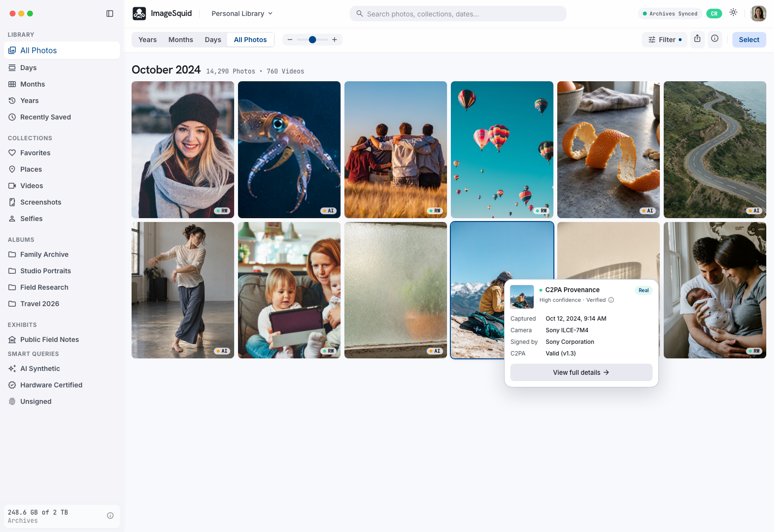
Task: Open the Favorites collection
Action: [62, 153]
